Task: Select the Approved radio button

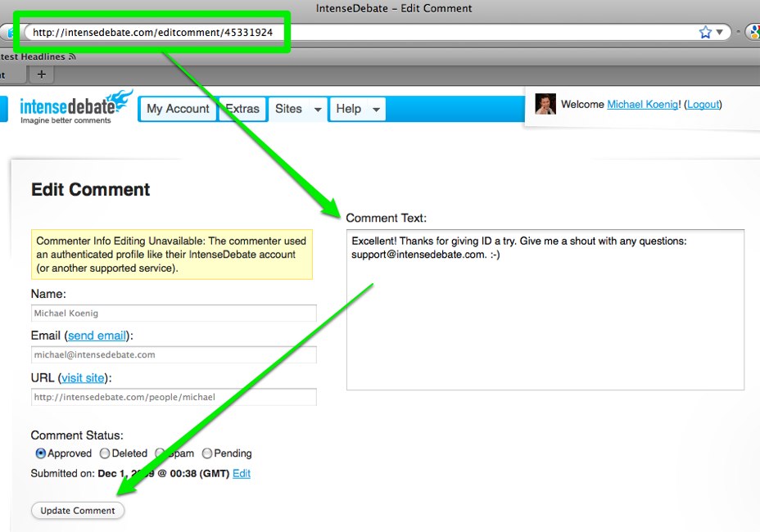Action: pyautogui.click(x=41, y=453)
